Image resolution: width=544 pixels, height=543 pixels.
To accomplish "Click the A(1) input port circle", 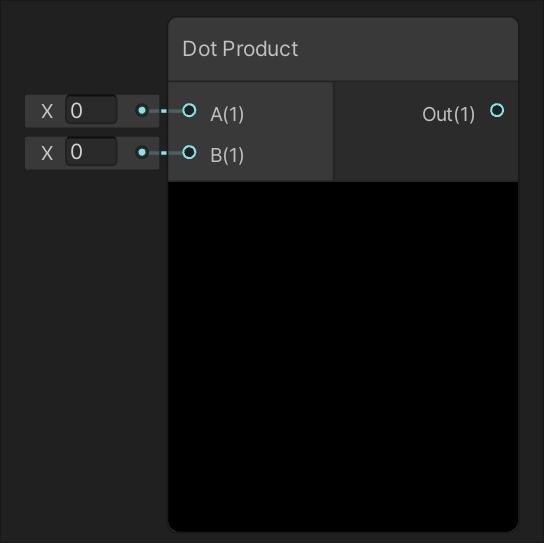I will pyautogui.click(x=189, y=110).
